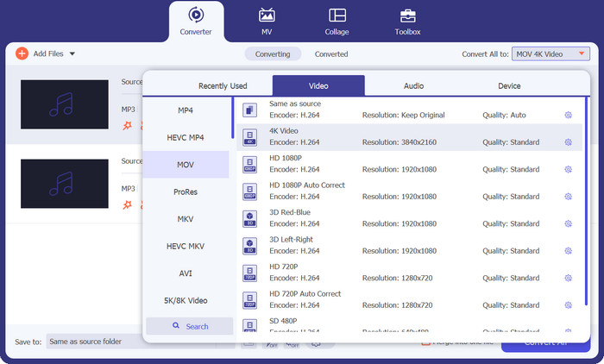Open the Collage tab
The height and width of the screenshot is (364, 604).
[337, 22]
